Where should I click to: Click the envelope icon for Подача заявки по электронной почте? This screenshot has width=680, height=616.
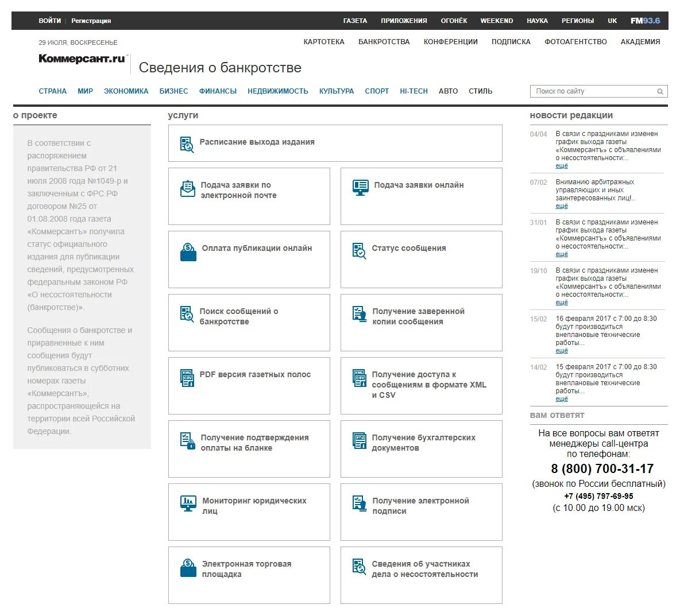coord(188,188)
